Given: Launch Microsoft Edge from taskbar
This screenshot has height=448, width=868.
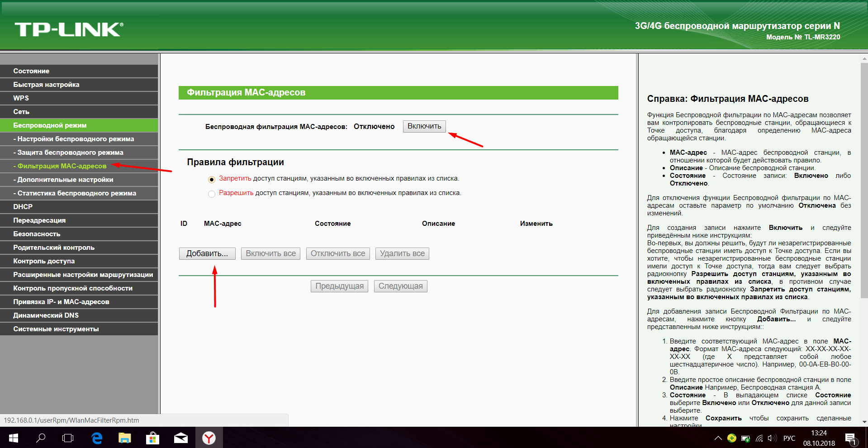Looking at the screenshot, I should tap(97, 438).
